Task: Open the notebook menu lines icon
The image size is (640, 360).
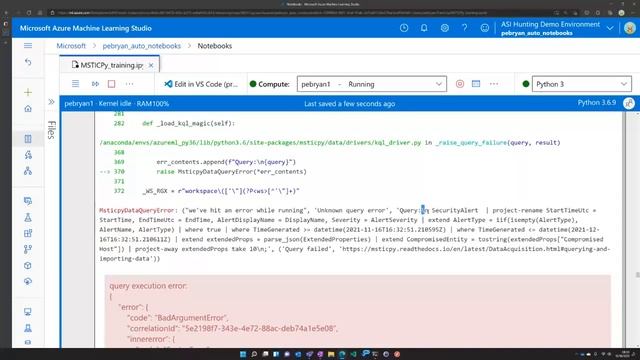Action: 76,84
